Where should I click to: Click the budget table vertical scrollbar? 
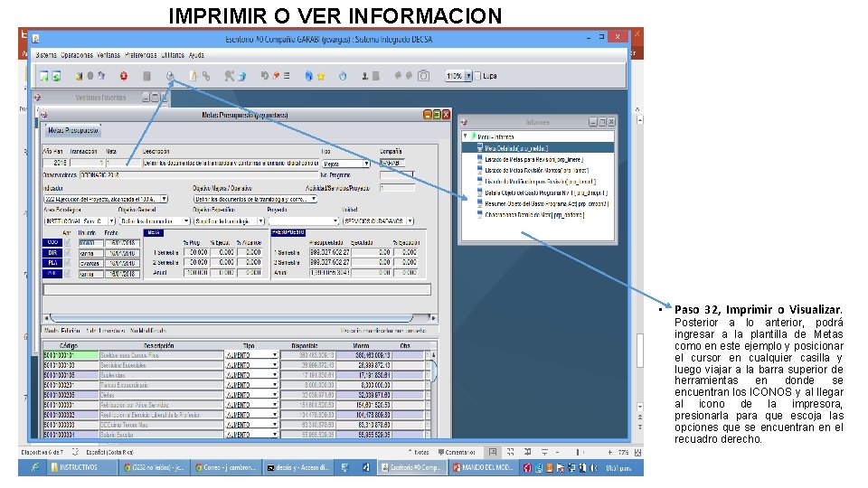click(x=433, y=395)
